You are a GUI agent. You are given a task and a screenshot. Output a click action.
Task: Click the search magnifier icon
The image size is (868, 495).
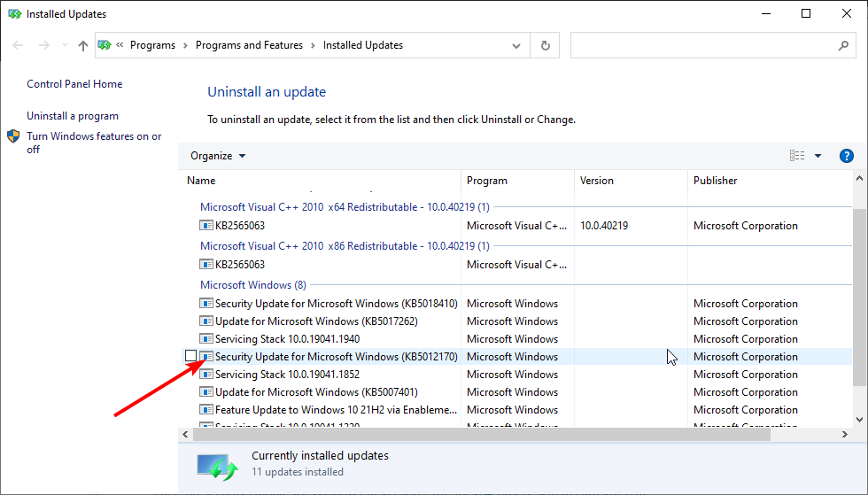point(843,45)
